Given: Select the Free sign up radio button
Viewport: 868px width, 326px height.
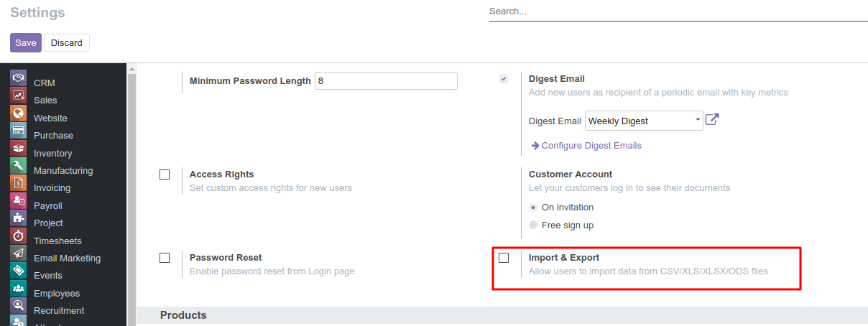Looking at the screenshot, I should click(x=532, y=225).
